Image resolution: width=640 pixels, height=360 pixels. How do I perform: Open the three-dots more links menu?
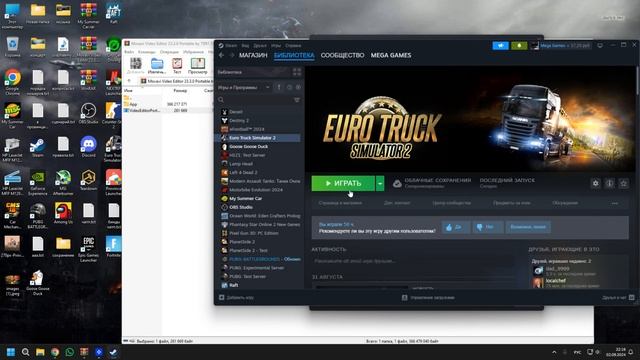615,203
